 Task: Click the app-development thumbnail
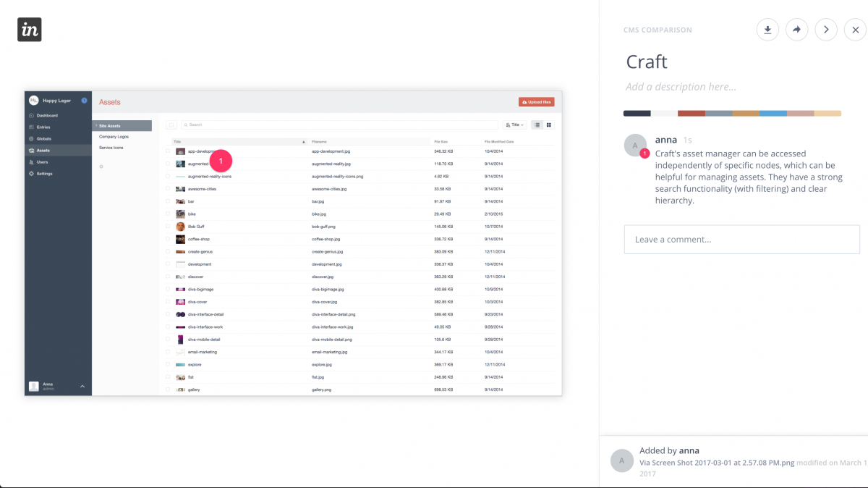pyautogui.click(x=181, y=151)
